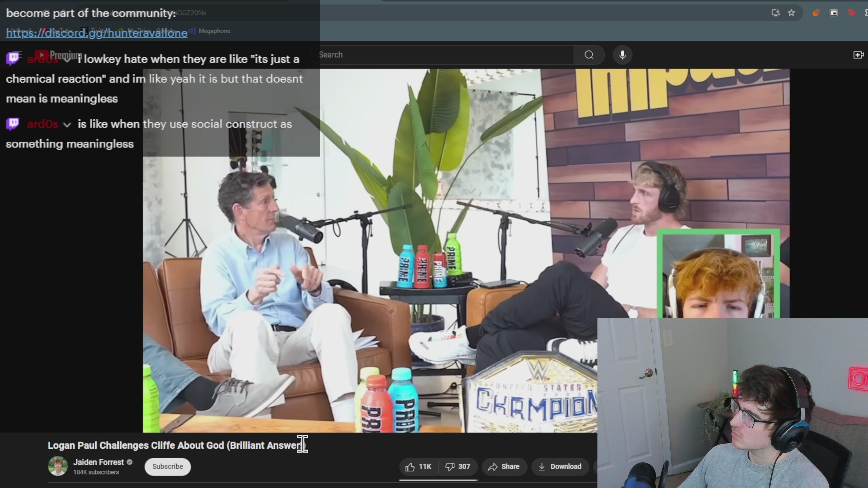Open the Jaiden Forrest channel name
The image size is (868, 488).
[99, 462]
